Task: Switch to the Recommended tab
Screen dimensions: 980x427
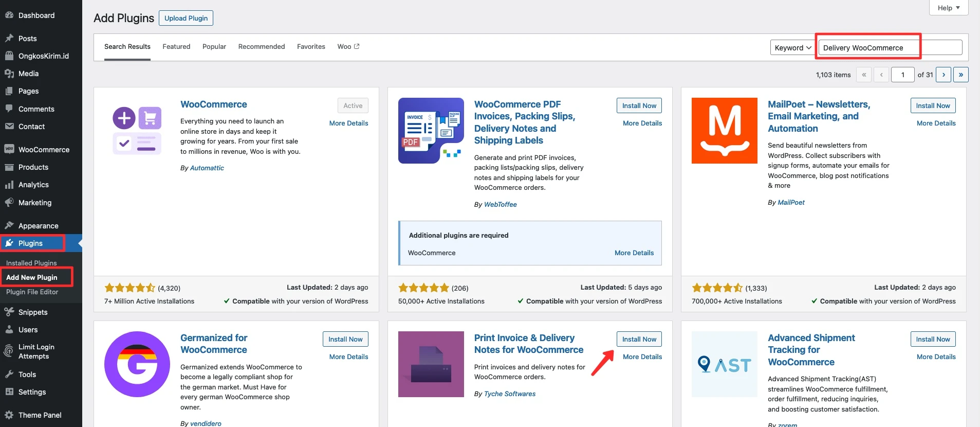Action: point(262,46)
